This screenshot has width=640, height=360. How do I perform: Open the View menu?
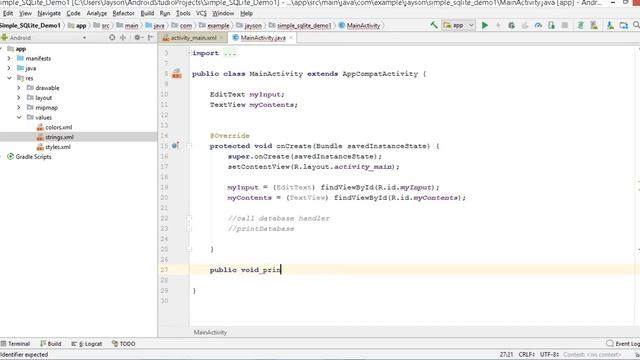click(x=25, y=13)
